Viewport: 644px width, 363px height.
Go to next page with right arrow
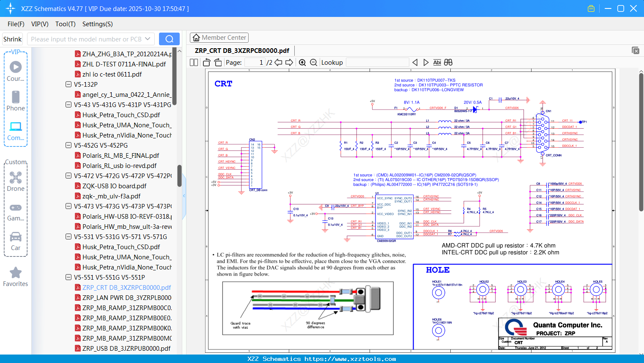click(x=289, y=63)
